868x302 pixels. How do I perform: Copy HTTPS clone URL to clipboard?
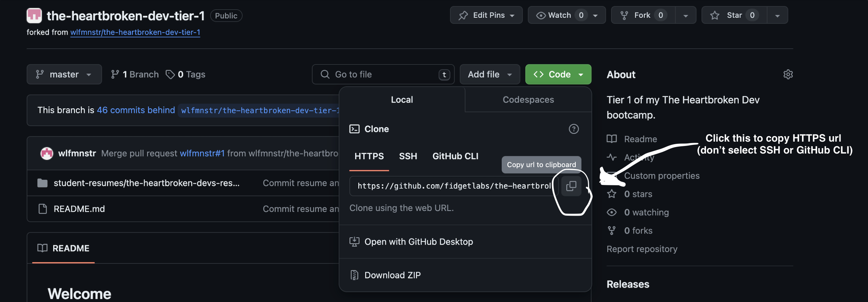click(571, 186)
